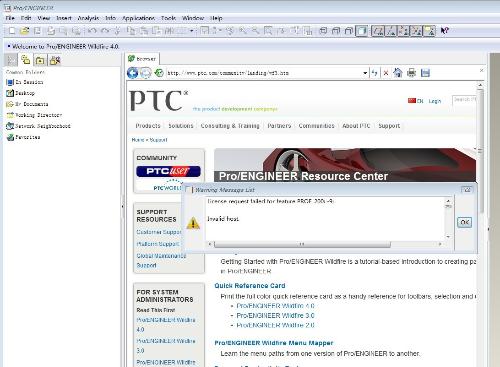Stop page loading with red X
The width and height of the screenshot is (500, 367).
coord(386,73)
